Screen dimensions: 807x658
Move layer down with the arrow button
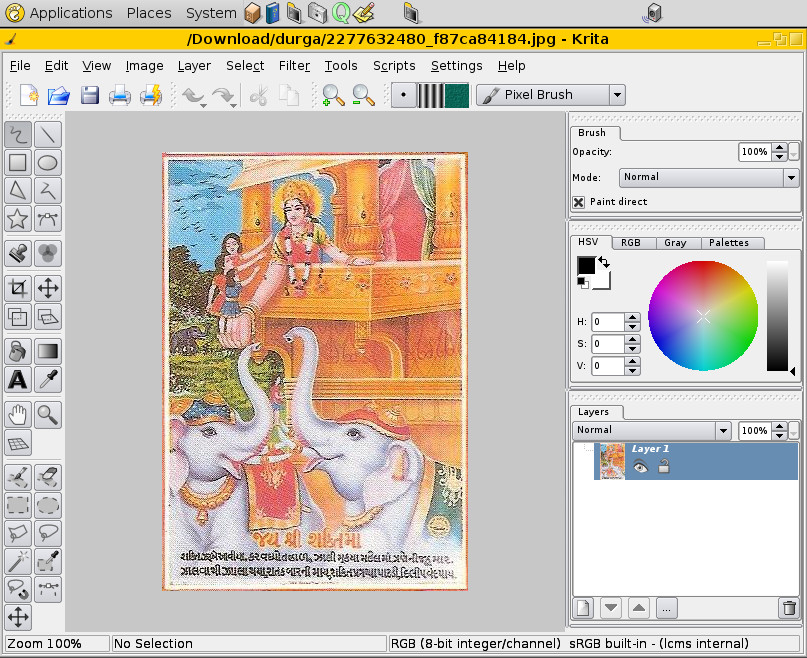pos(611,609)
